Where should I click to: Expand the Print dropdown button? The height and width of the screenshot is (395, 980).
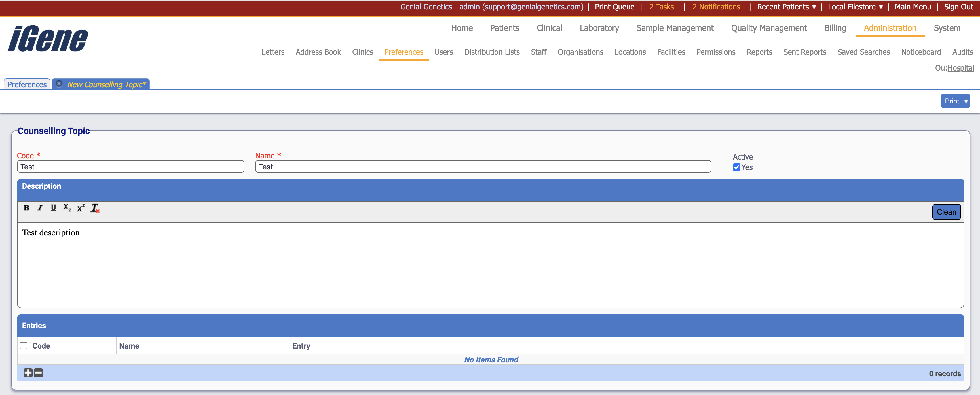tap(955, 101)
